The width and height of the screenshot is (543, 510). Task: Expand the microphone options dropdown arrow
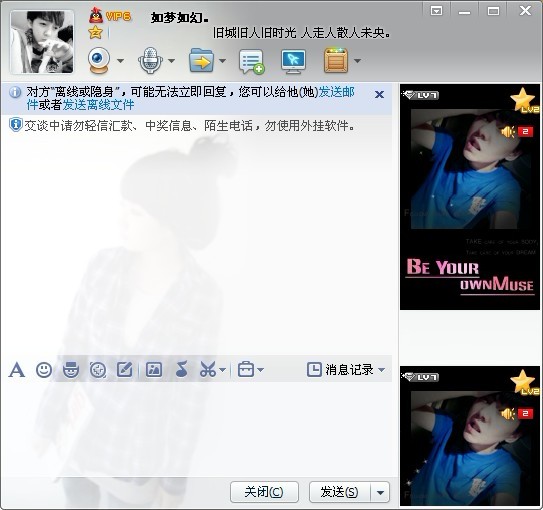pyautogui.click(x=171, y=61)
